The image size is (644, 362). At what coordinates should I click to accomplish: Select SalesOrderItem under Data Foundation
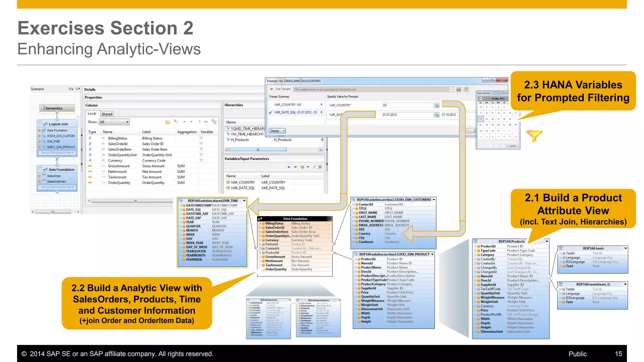coord(57,182)
